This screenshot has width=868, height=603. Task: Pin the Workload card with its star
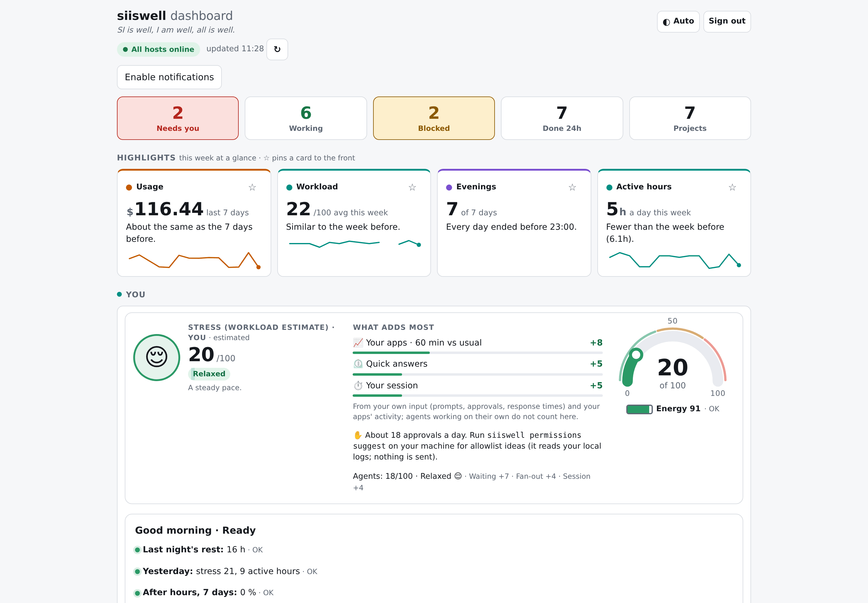click(x=412, y=187)
